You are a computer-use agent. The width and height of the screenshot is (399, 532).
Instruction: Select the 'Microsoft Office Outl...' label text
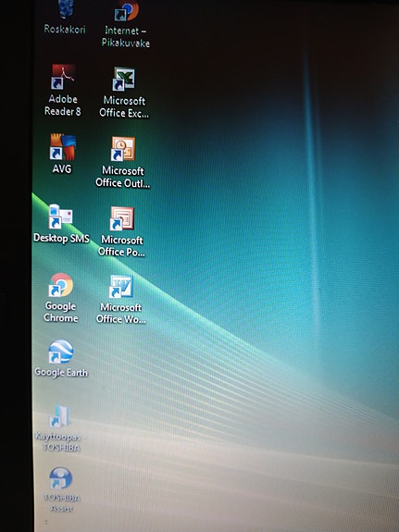pyautogui.click(x=122, y=177)
